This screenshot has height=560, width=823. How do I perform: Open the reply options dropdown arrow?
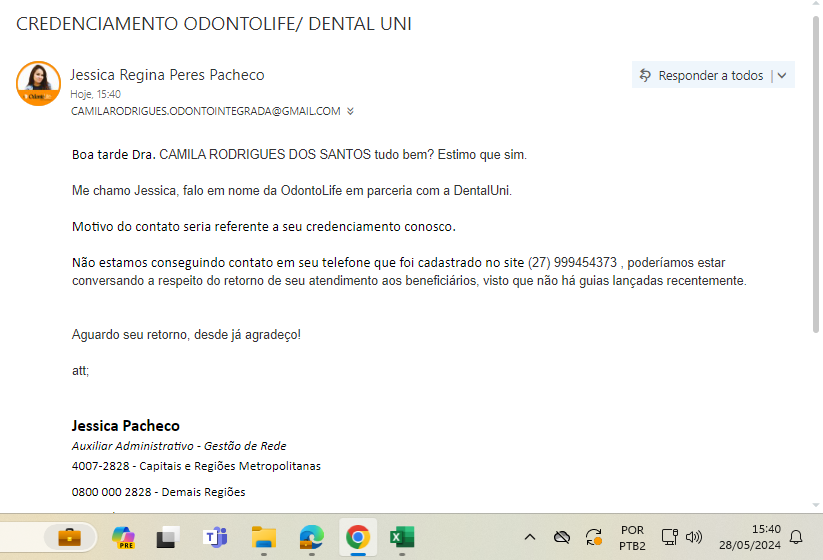(x=782, y=76)
